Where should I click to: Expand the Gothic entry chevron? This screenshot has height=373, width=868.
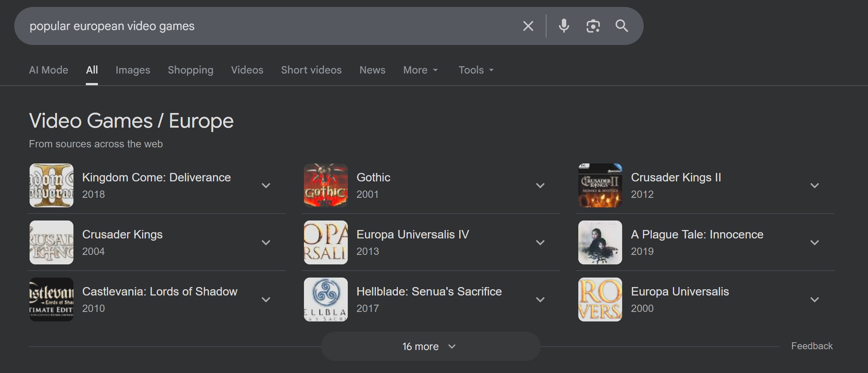[540, 185]
